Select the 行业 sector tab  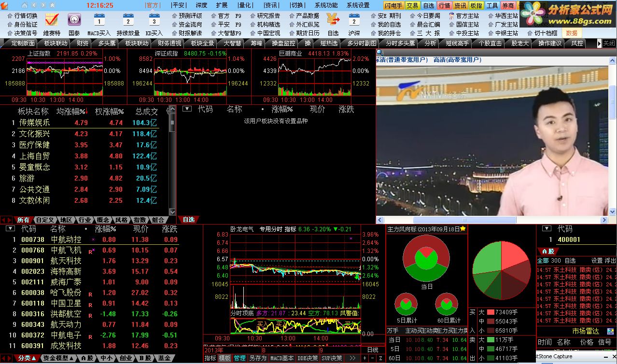click(85, 220)
